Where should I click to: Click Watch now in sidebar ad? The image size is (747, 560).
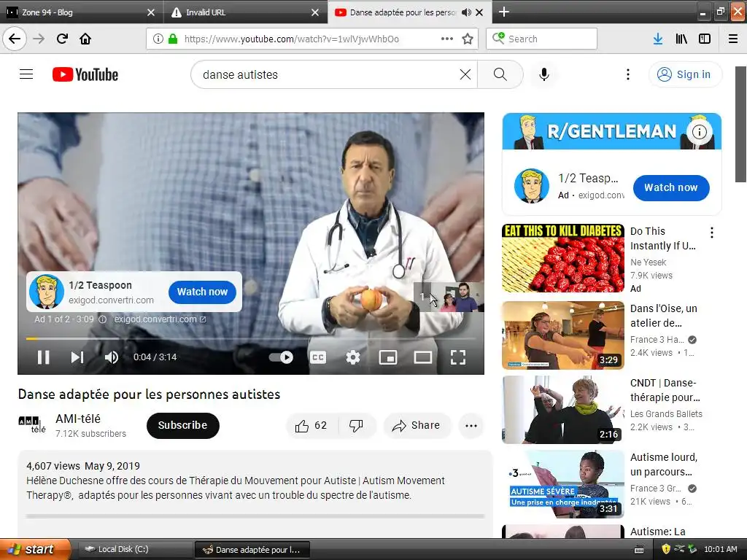671,187
